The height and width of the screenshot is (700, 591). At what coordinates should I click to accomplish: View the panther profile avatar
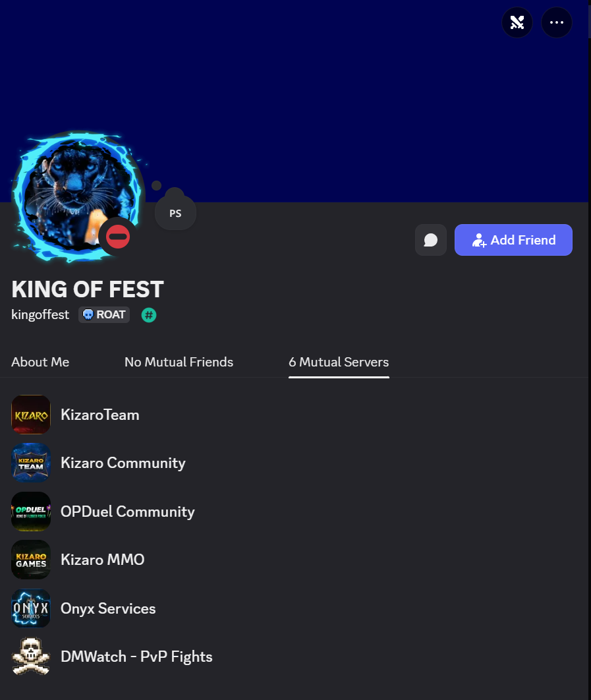click(x=78, y=196)
